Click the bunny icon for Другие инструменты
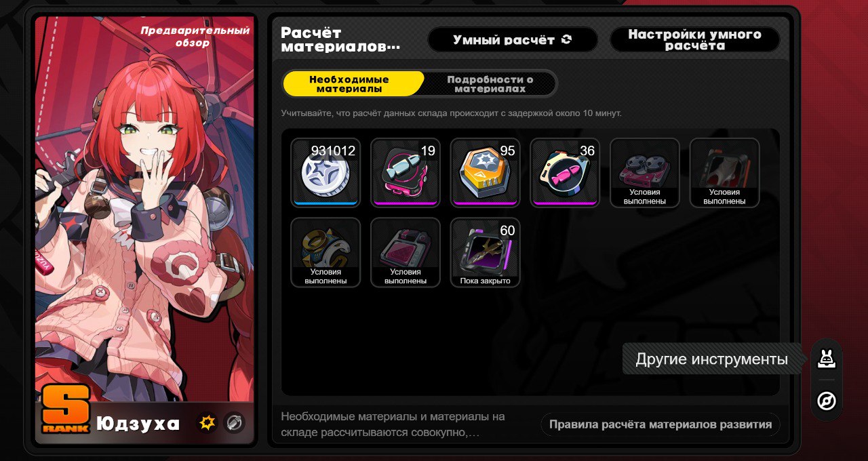 [826, 359]
